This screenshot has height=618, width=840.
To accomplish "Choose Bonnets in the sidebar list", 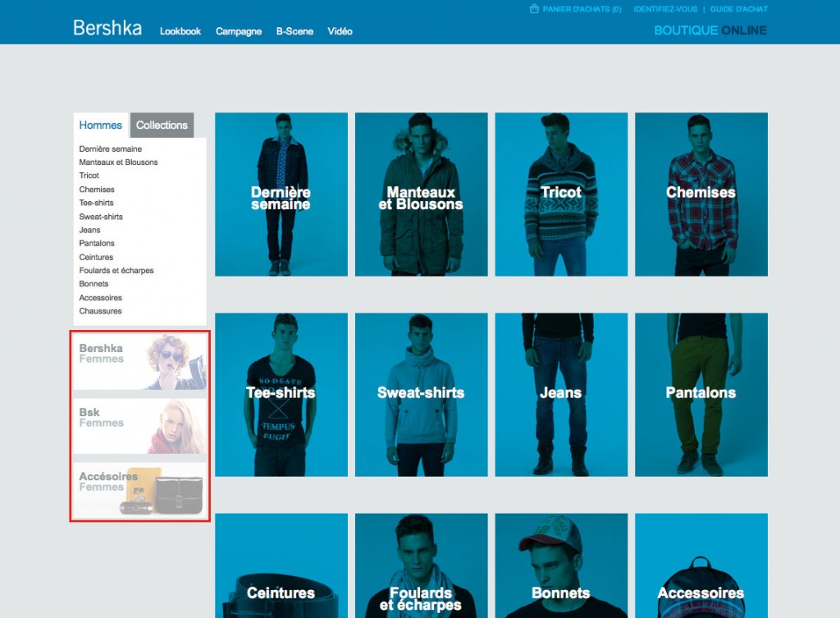I will (94, 284).
